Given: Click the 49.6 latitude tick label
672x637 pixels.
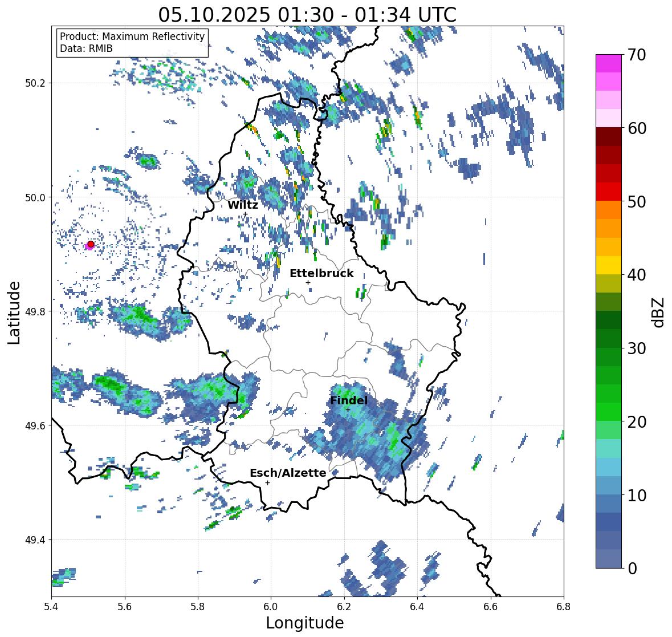Looking at the screenshot, I should click(35, 425).
